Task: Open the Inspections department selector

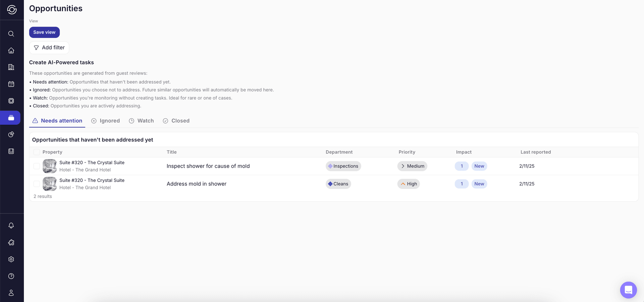Action: [343, 166]
